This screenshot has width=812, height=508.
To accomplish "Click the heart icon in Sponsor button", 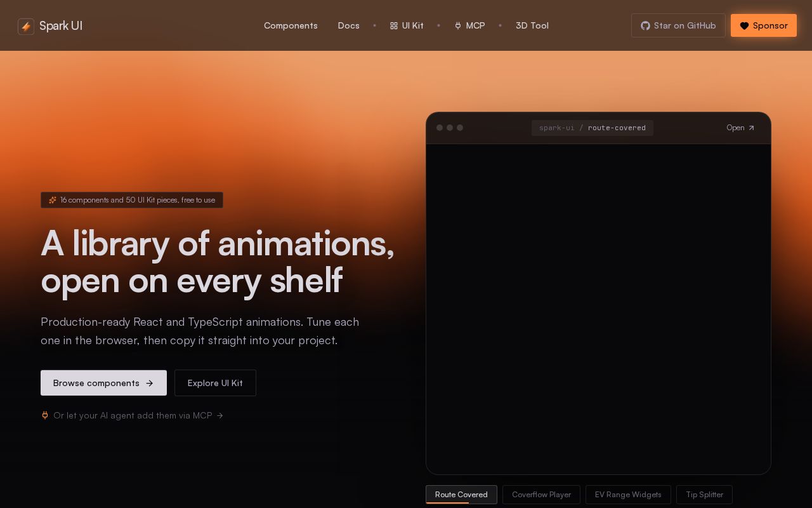I will point(745,26).
